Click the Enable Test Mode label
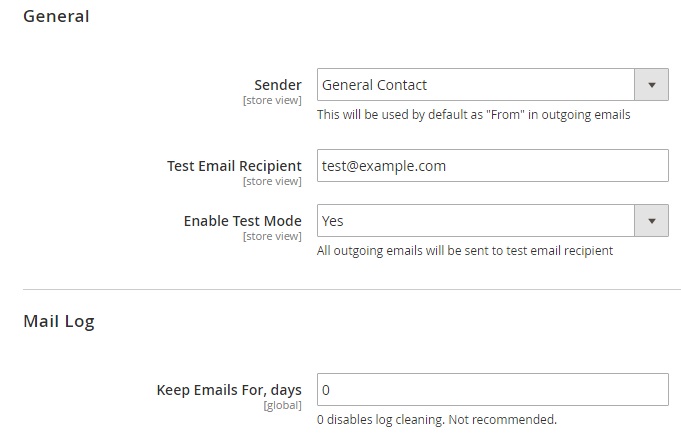This screenshot has height=437, width=681. 242,221
